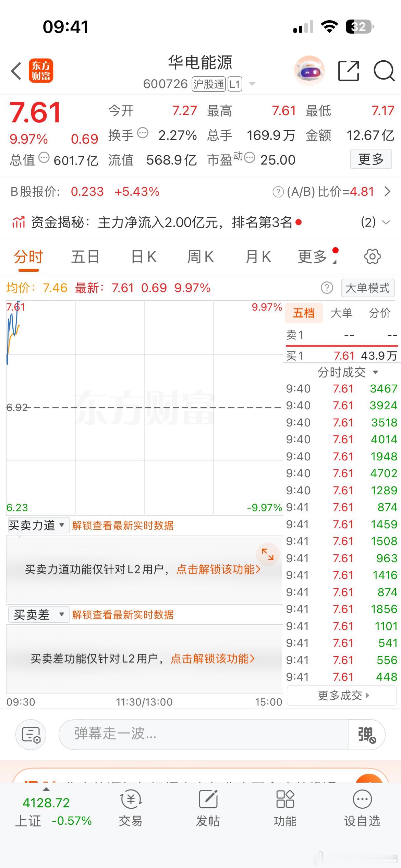Tap 上证 4128.72 index ticker

[x=54, y=812]
